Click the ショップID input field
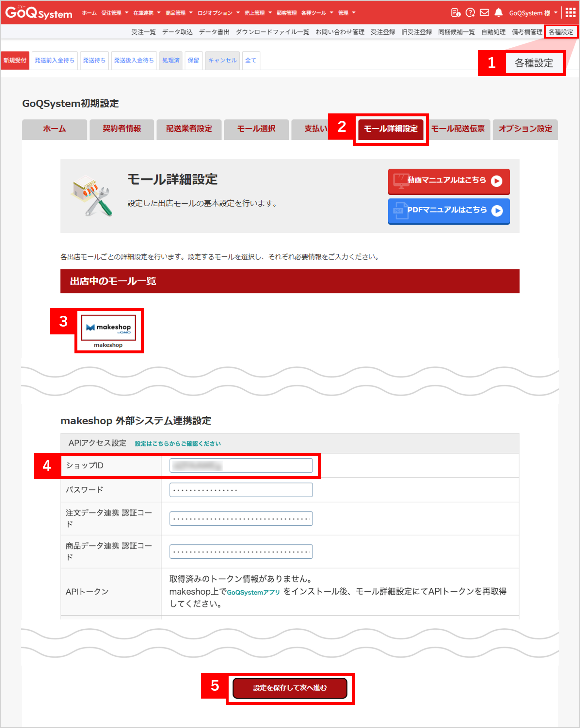The width and height of the screenshot is (580, 728). [241, 466]
